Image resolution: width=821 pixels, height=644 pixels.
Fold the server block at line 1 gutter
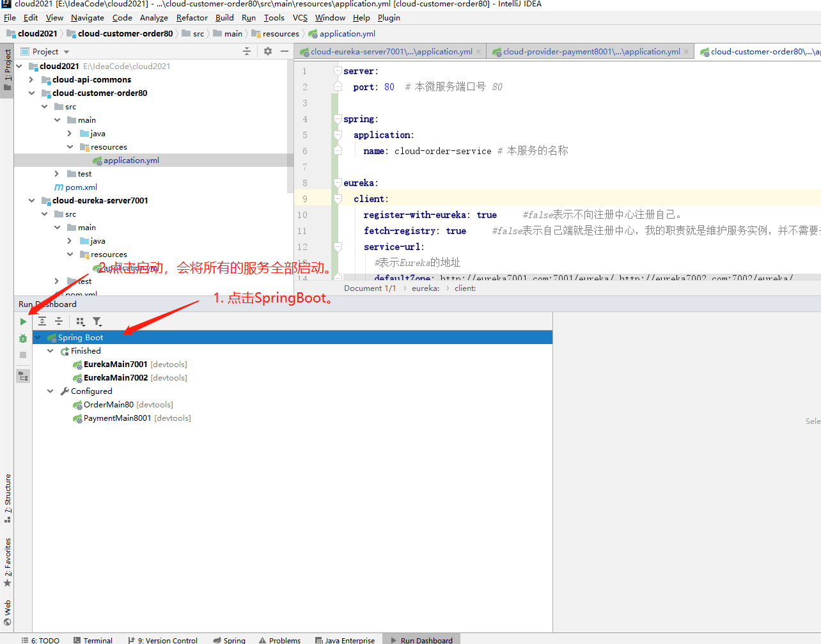[x=338, y=71]
